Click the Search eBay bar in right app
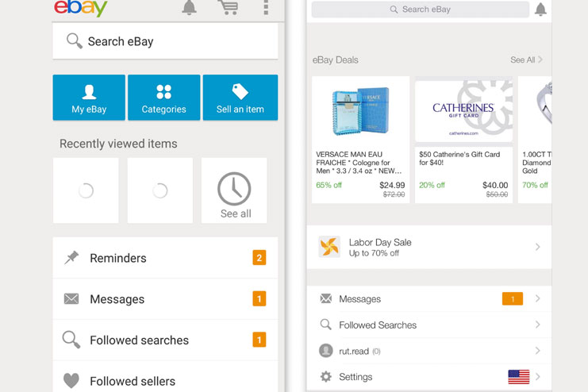Image resolution: width=588 pixels, height=392 pixels. (x=421, y=10)
